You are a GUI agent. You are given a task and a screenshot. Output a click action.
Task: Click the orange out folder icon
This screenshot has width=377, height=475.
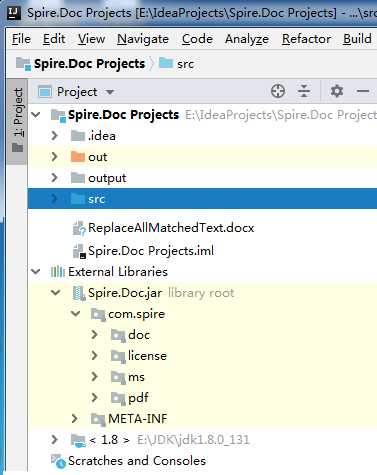[78, 157]
